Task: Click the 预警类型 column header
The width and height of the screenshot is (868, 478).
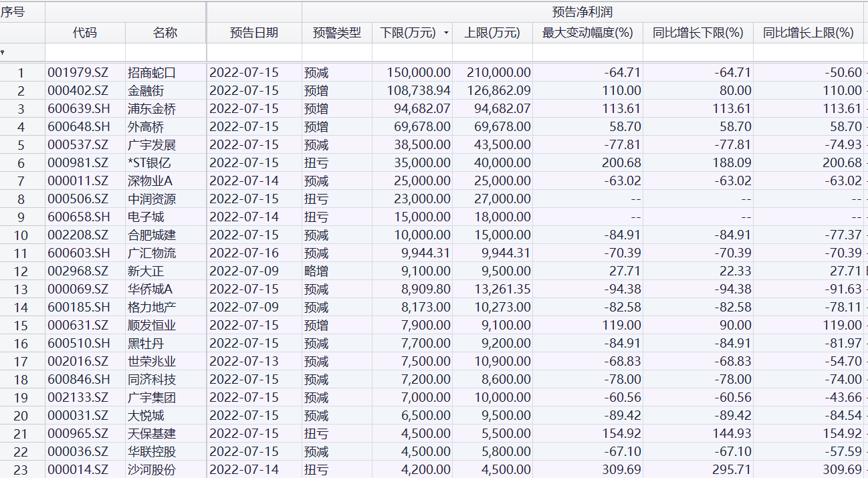Action: coord(337,33)
